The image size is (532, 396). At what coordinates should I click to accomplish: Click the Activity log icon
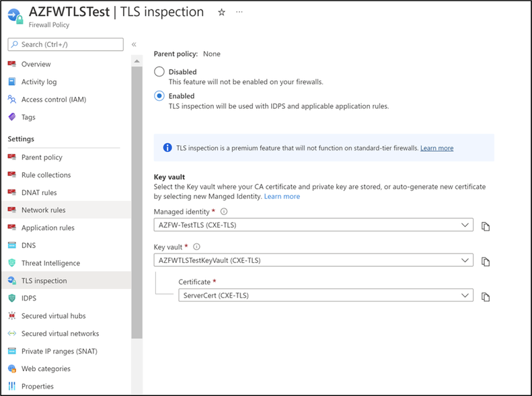coord(12,81)
